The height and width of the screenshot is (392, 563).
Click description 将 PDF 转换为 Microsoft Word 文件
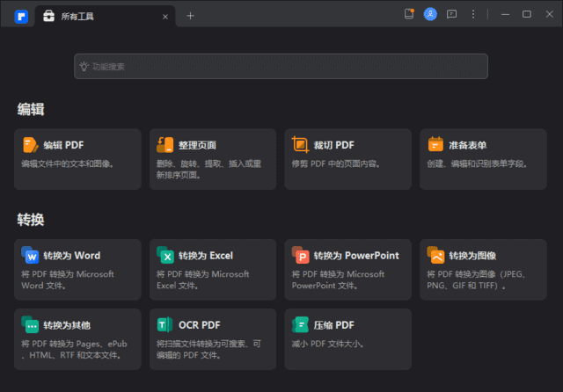(68, 279)
